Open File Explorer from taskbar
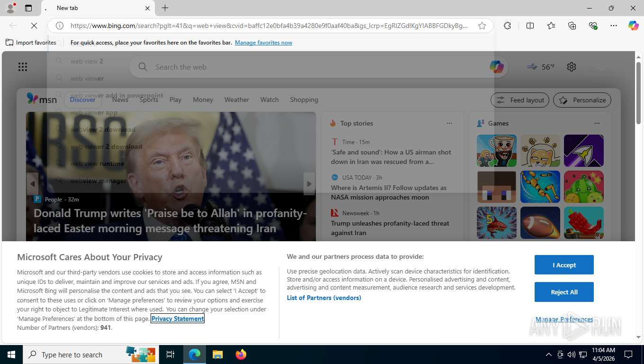The image size is (644, 364). tap(217, 355)
